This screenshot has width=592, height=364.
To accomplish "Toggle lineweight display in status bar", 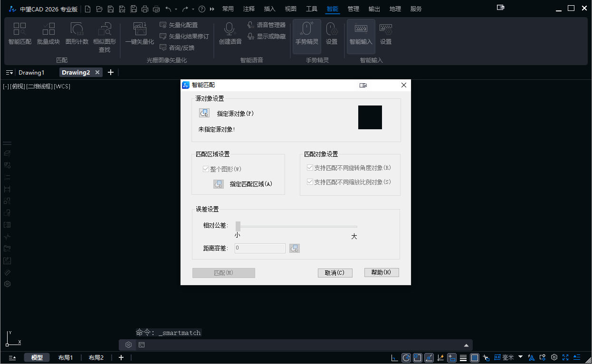I will 463,358.
